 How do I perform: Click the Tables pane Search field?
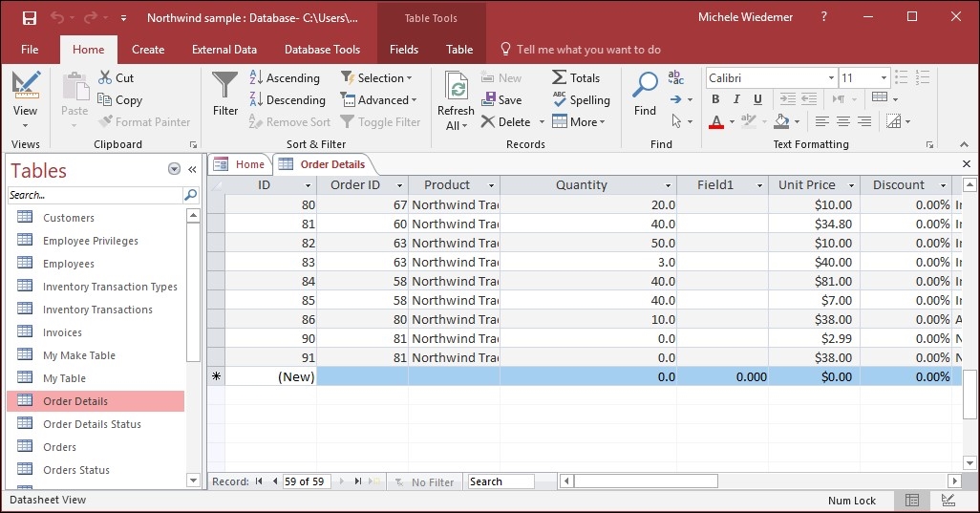click(x=95, y=195)
